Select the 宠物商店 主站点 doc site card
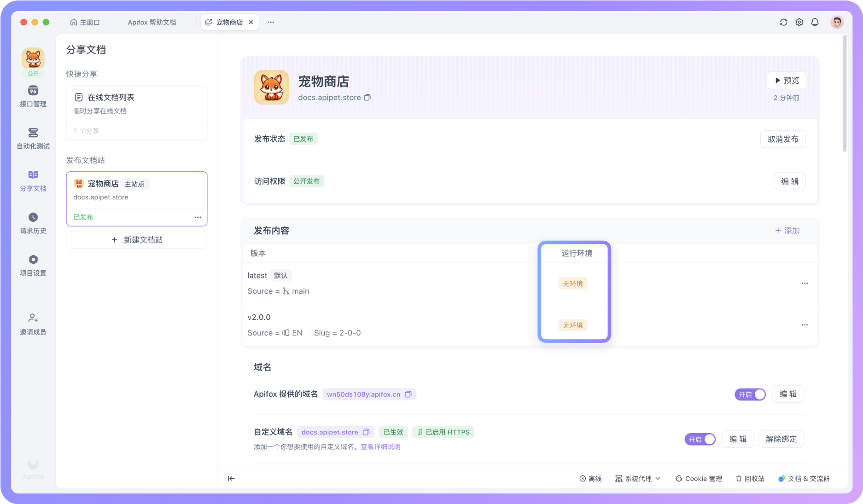 137,199
